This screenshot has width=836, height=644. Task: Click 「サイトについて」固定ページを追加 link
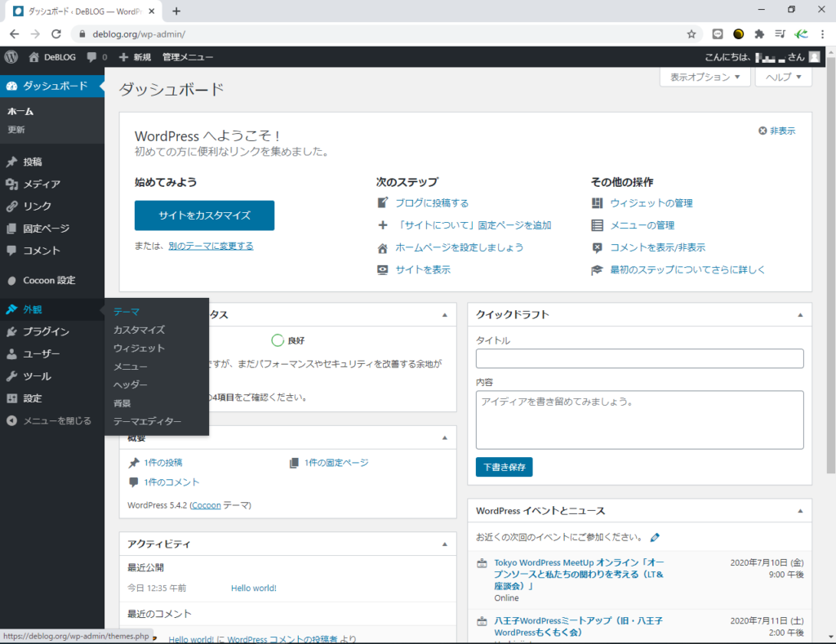[x=474, y=225]
